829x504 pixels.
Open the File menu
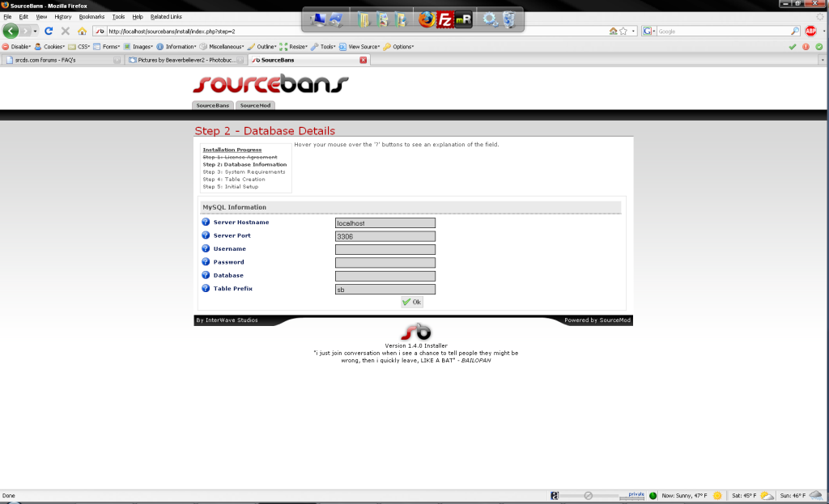[7, 16]
